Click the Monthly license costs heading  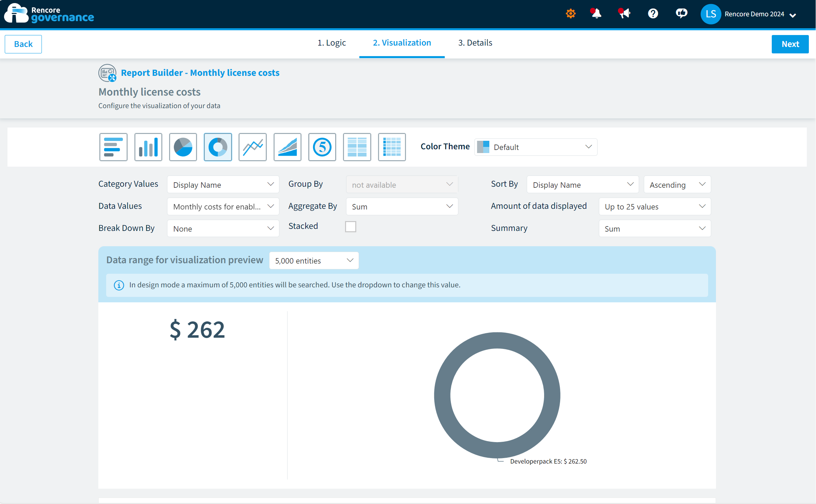(149, 92)
